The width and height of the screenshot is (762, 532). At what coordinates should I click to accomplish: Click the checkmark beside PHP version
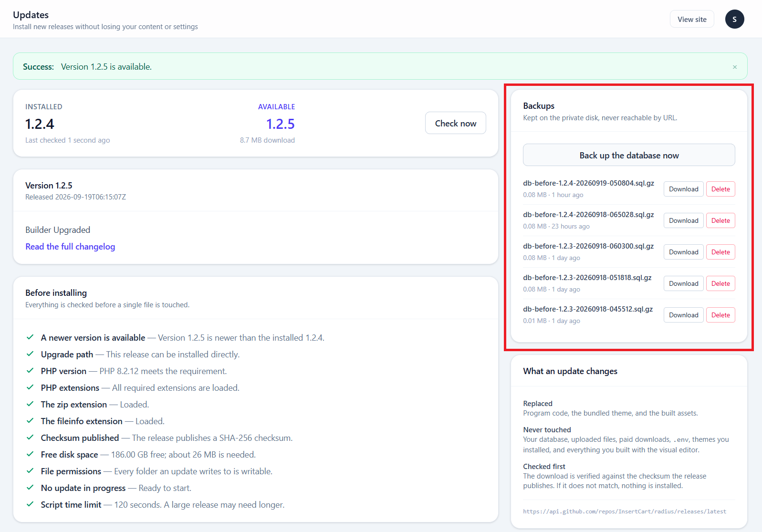click(x=30, y=371)
